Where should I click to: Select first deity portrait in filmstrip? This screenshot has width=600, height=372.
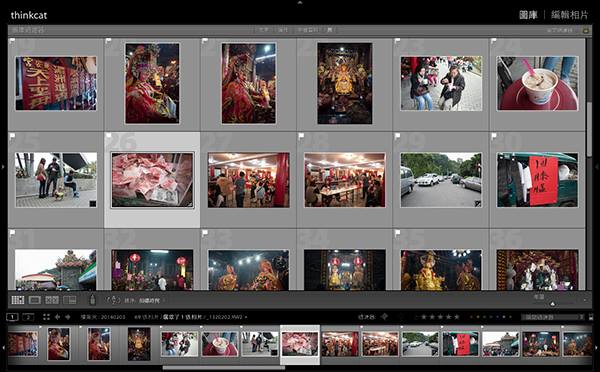click(x=59, y=344)
